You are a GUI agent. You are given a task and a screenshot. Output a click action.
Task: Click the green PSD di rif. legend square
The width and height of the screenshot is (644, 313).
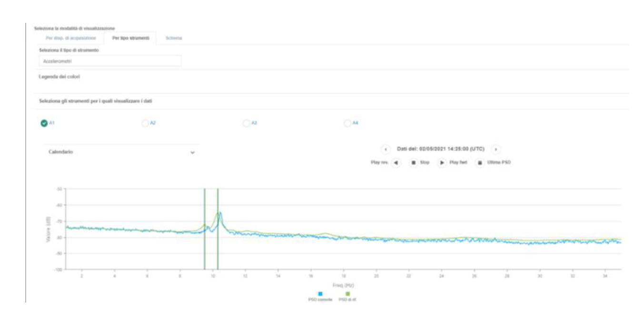point(347,293)
